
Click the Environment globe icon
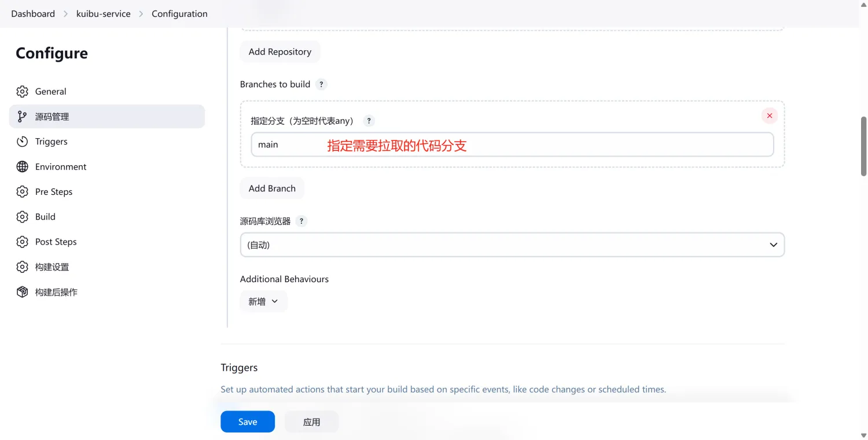22,167
